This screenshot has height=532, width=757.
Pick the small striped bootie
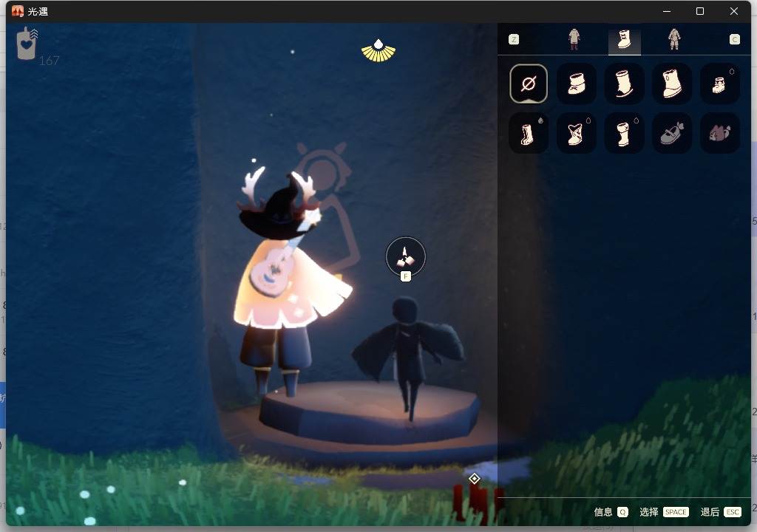[x=719, y=83]
